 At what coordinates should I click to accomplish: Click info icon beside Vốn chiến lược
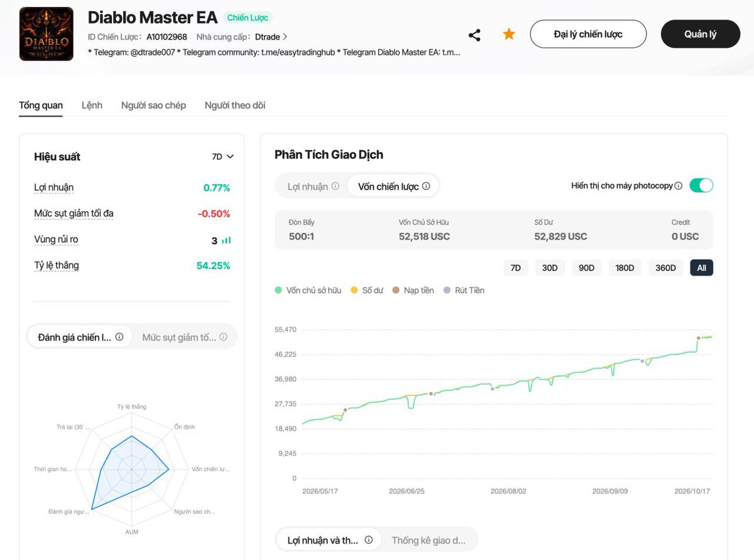click(x=426, y=186)
